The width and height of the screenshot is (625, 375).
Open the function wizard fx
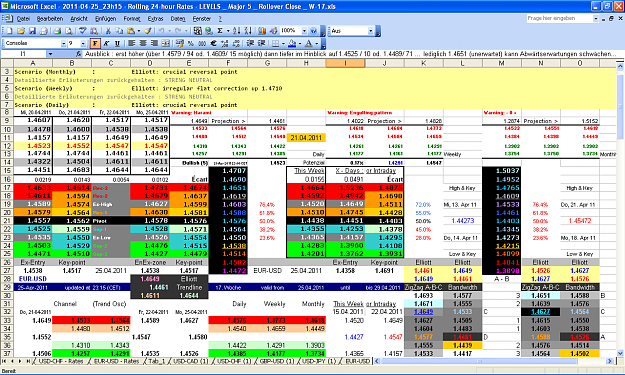(79, 54)
